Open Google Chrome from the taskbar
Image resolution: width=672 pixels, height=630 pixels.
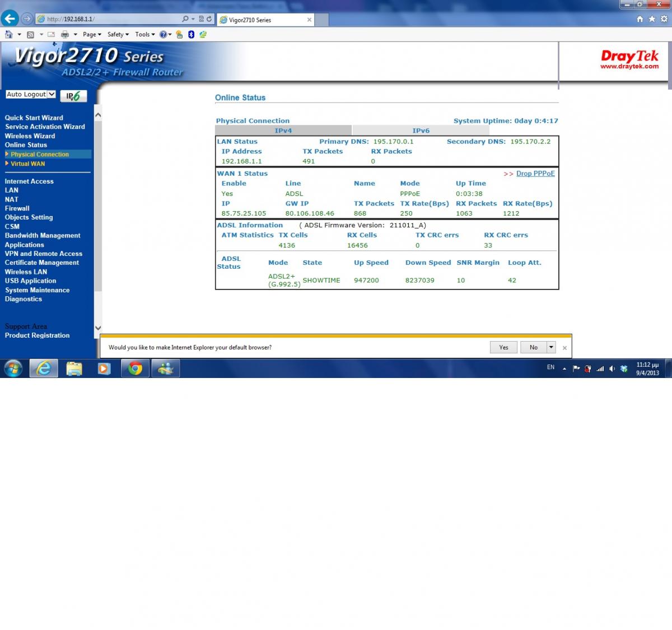(135, 368)
